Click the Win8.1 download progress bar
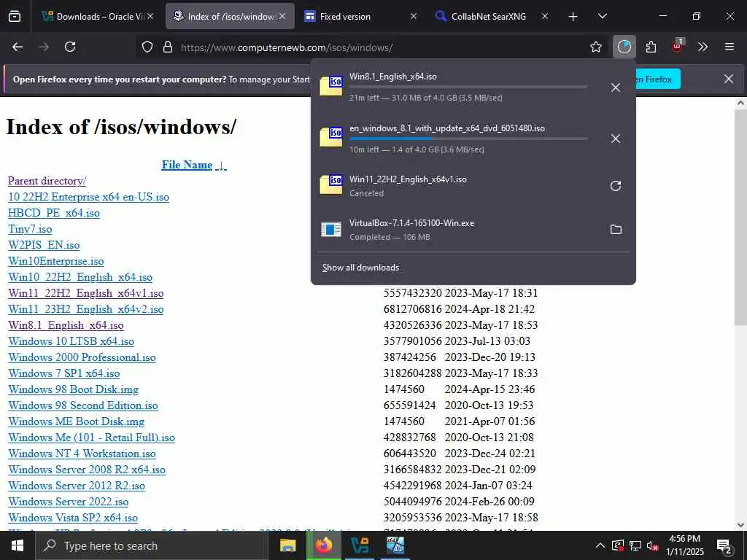 [x=468, y=87]
